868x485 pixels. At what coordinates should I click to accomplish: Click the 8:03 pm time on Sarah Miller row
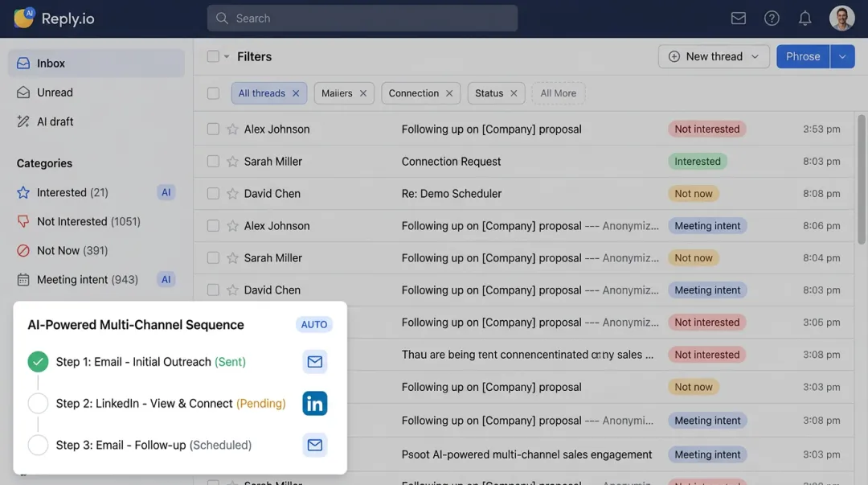(x=821, y=162)
